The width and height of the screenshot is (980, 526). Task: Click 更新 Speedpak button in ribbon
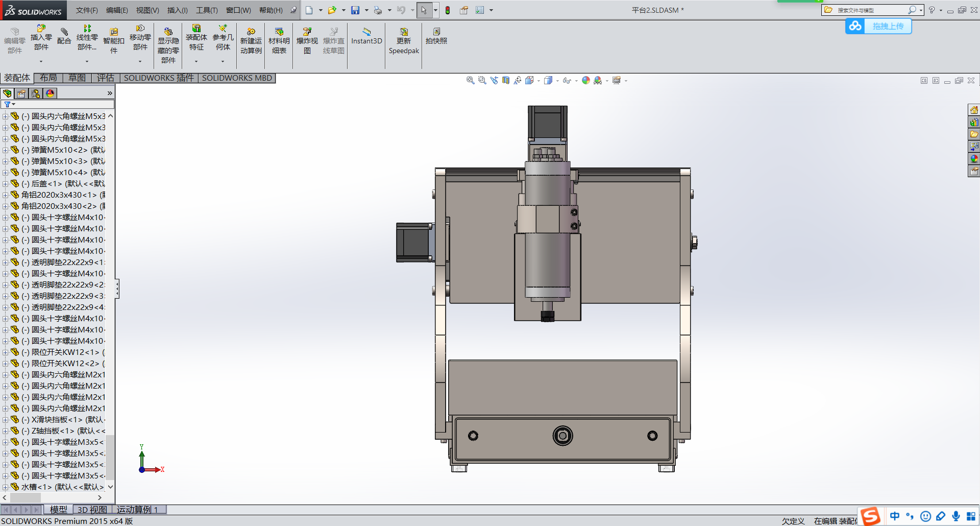tap(403, 41)
